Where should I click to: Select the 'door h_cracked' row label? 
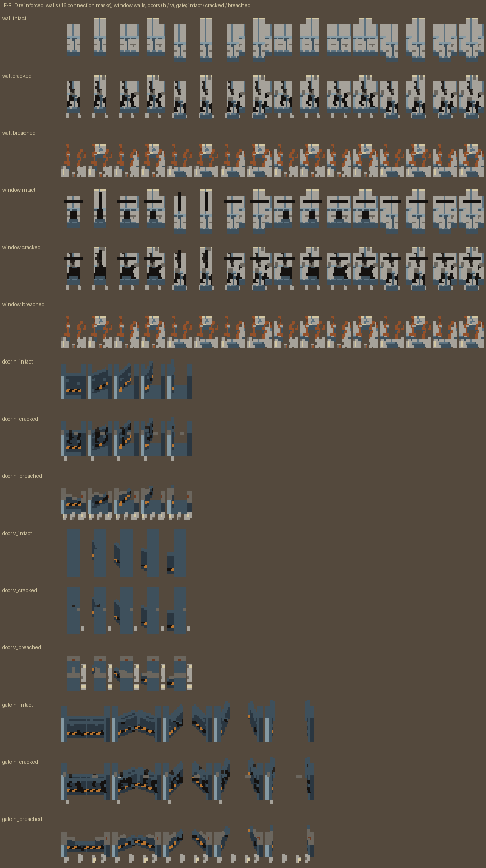(20, 419)
